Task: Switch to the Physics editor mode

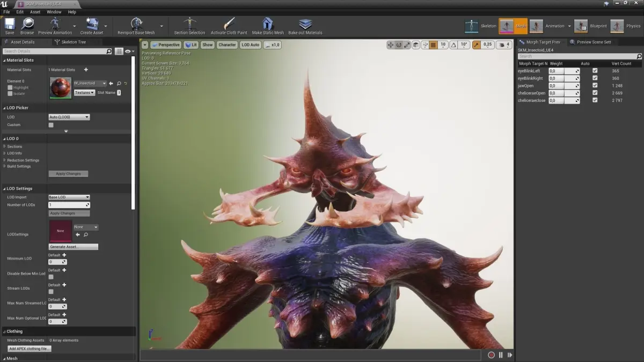Action: click(x=626, y=26)
